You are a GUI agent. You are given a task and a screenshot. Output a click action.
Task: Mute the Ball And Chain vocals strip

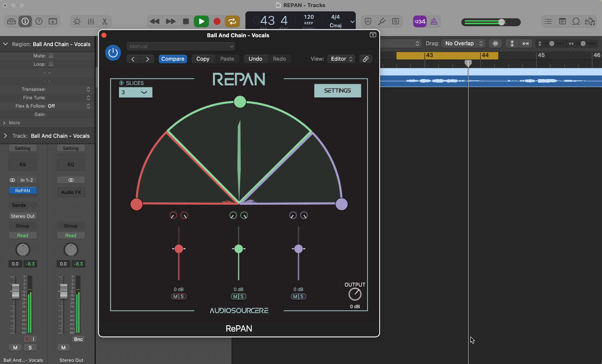coord(15,348)
